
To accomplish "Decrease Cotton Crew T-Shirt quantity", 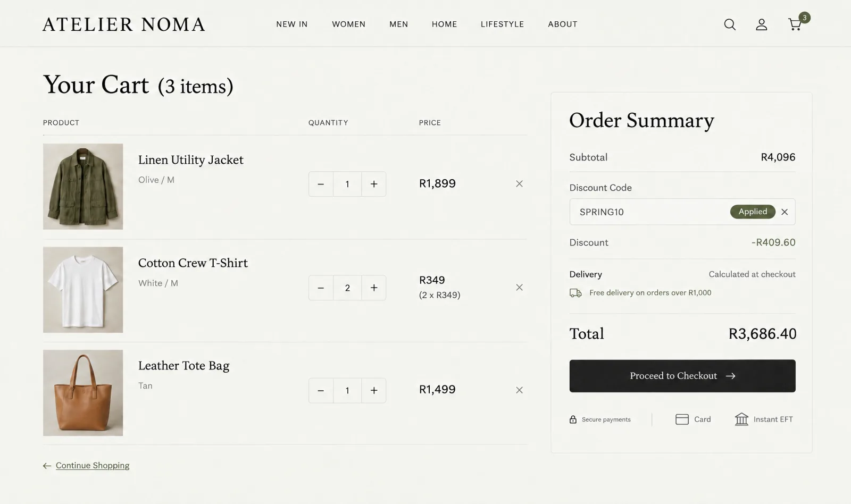I will [x=321, y=288].
